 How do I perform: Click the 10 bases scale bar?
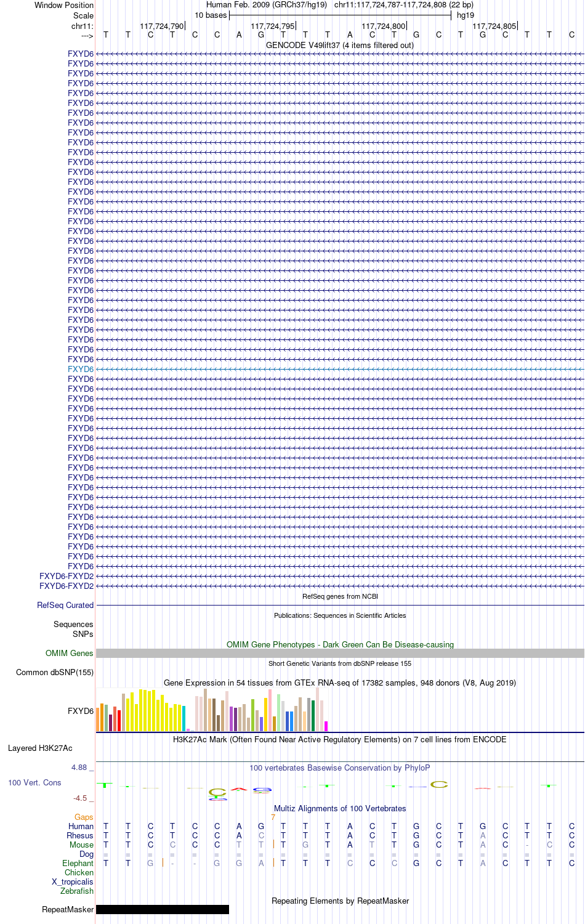pyautogui.click(x=340, y=15)
